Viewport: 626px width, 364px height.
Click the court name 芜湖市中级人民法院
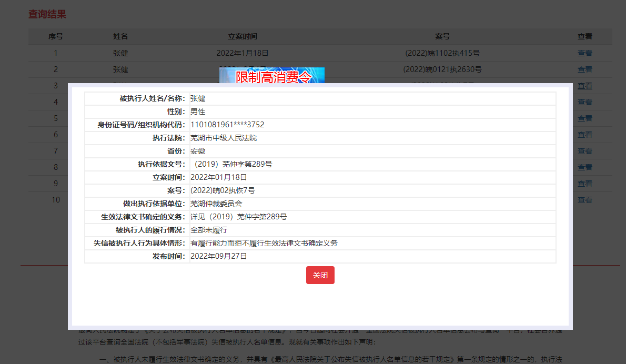[x=224, y=138]
